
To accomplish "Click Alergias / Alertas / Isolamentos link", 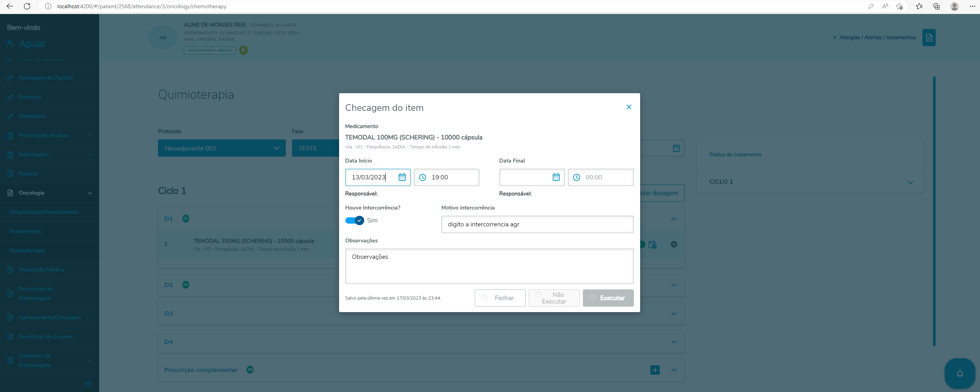I will (874, 38).
